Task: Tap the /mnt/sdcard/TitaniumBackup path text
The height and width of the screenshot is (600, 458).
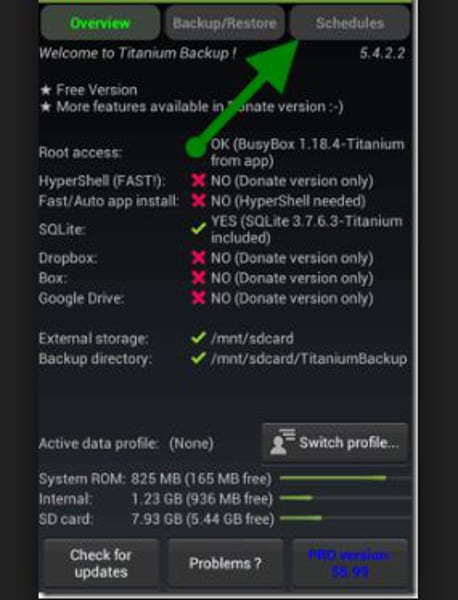Action: point(309,359)
